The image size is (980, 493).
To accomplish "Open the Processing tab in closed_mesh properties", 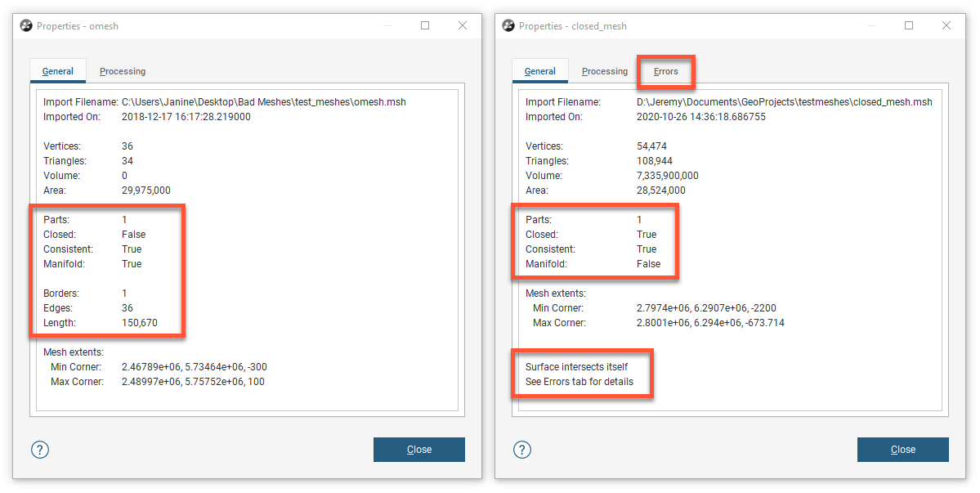I will 605,71.
